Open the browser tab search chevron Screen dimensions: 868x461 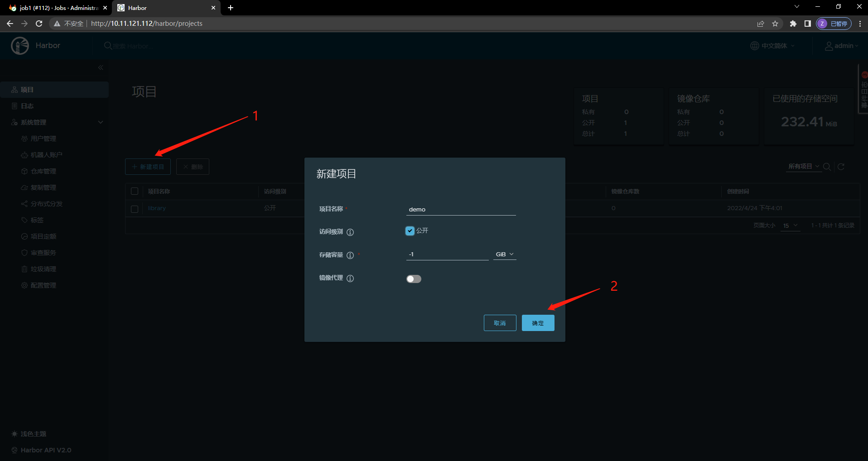(797, 7)
